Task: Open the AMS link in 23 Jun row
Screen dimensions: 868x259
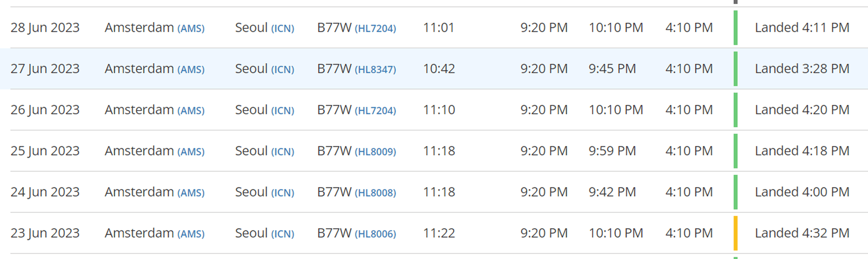Action: coord(191,234)
